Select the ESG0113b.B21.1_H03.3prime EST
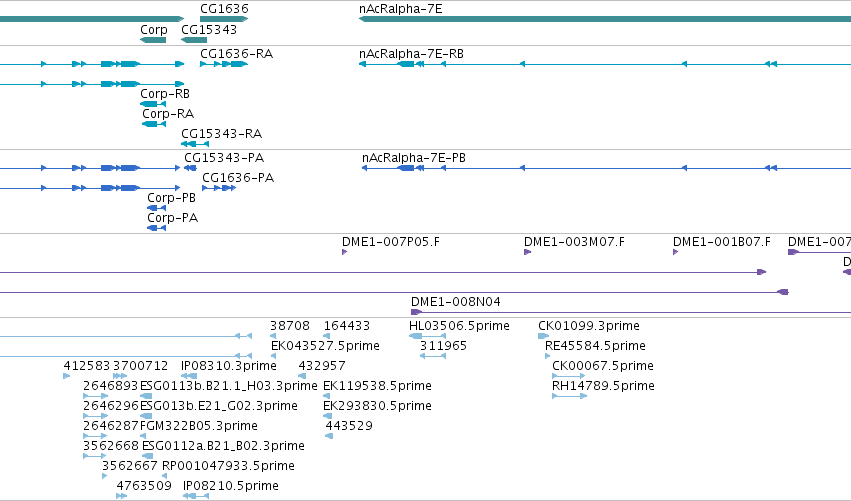 click(146, 396)
